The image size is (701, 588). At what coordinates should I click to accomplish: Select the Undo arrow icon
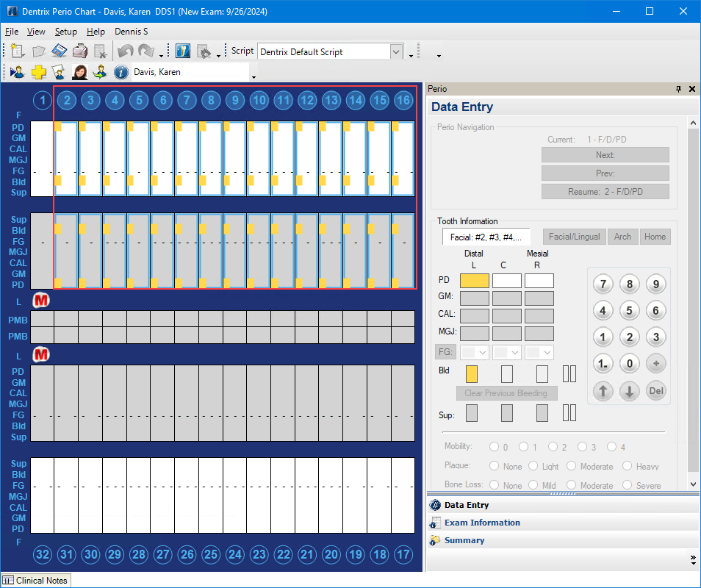coord(125,50)
